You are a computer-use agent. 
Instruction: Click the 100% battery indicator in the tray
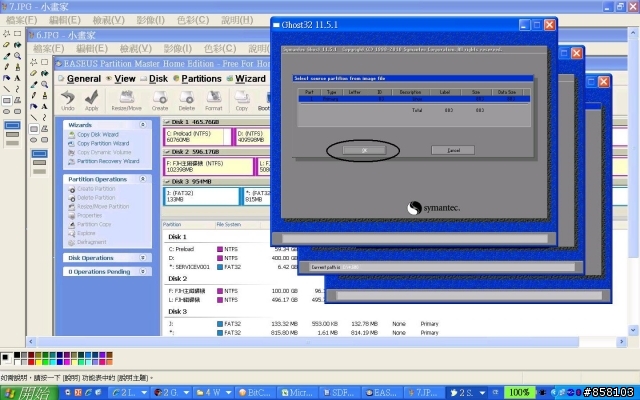pyautogui.click(x=519, y=393)
